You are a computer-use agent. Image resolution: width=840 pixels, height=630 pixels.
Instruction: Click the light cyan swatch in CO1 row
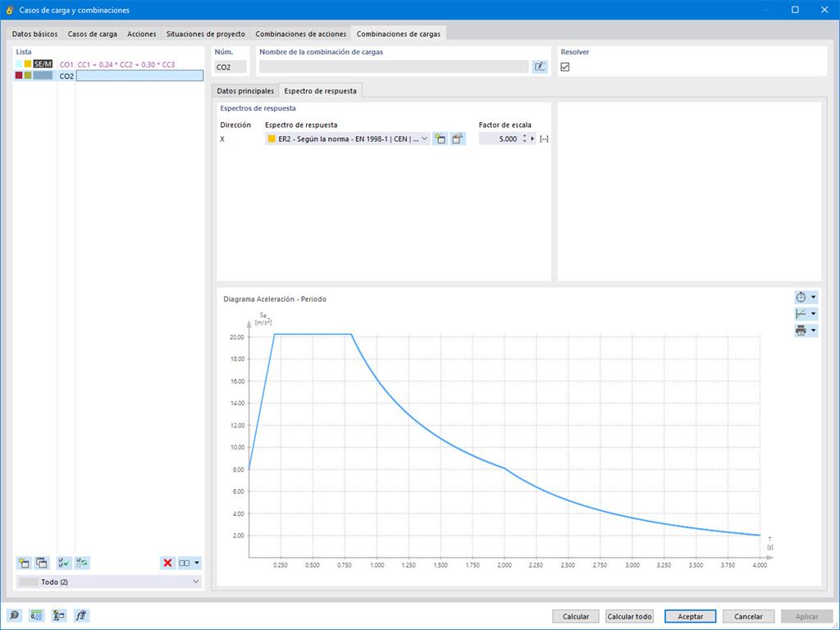point(20,64)
